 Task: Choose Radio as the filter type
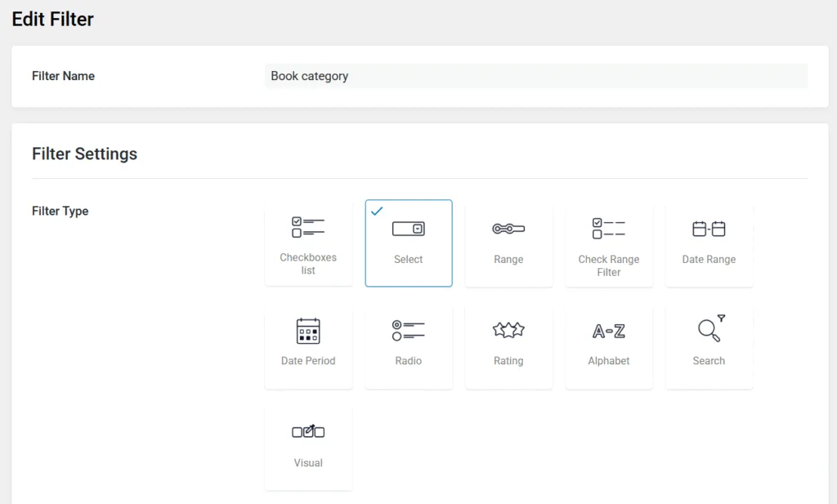coord(409,346)
